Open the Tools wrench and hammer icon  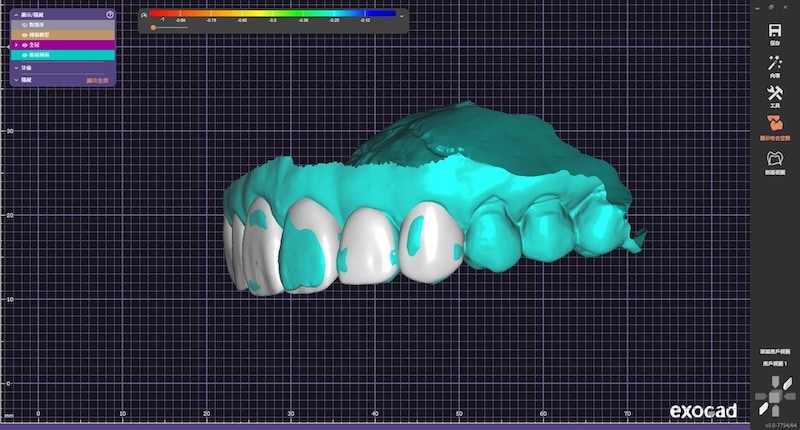(x=775, y=95)
